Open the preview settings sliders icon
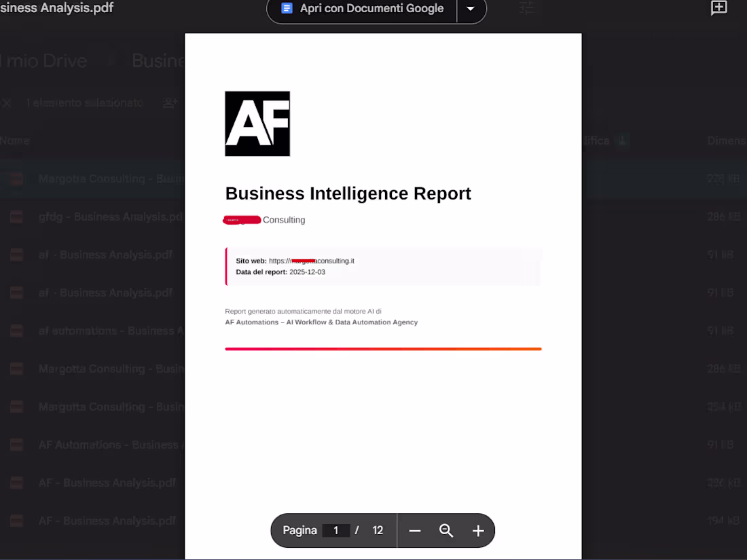The image size is (747, 560). [527, 8]
